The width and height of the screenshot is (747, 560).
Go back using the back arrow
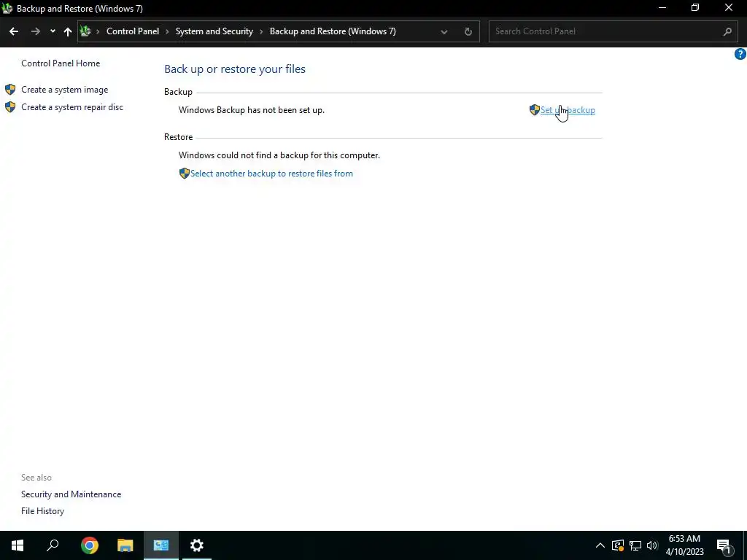tap(14, 31)
